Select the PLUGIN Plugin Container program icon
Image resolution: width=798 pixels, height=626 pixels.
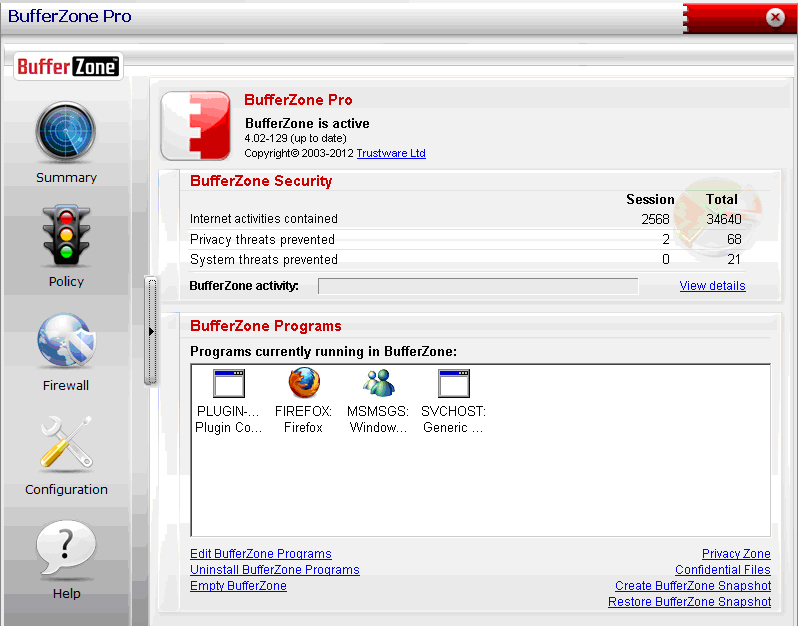tap(229, 384)
